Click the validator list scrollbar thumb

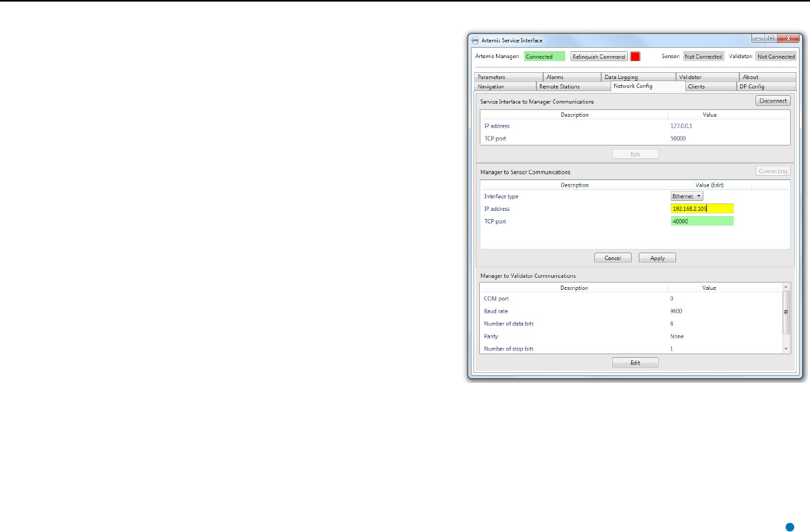(786, 312)
